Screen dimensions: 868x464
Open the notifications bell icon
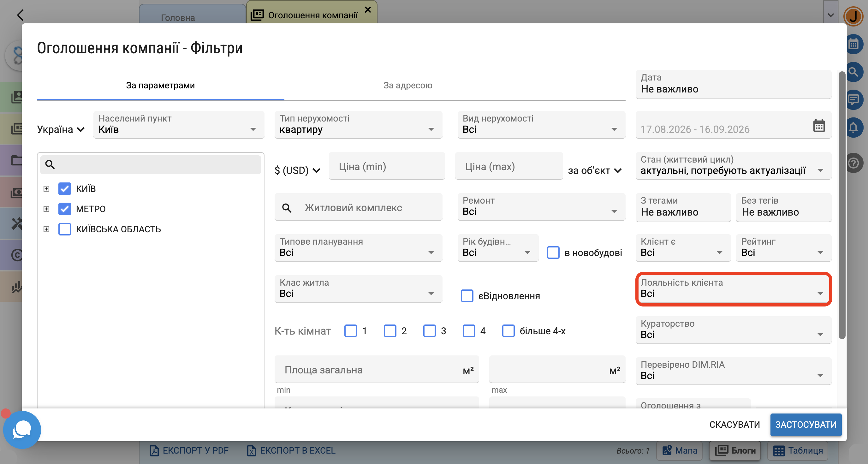coord(853,128)
